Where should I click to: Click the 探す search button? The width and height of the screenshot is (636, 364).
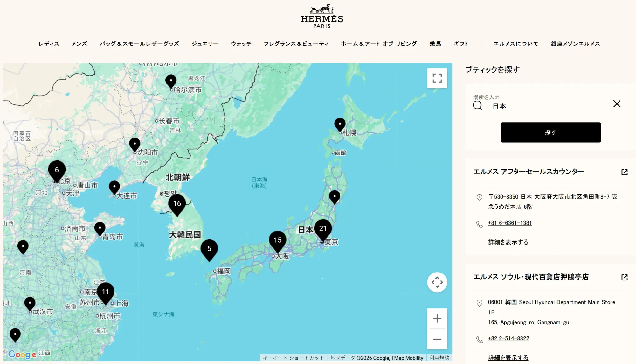point(550,132)
